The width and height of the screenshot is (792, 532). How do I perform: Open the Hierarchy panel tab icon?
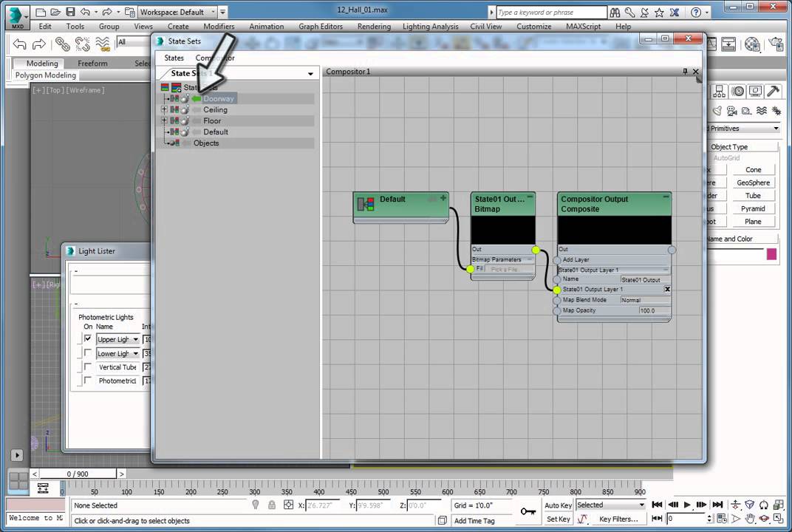coord(719,92)
